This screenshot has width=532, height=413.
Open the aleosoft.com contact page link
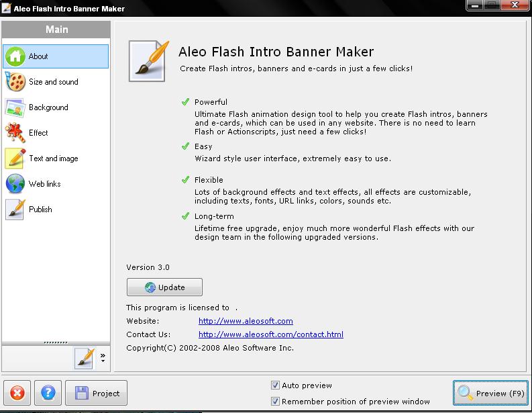coord(271,334)
